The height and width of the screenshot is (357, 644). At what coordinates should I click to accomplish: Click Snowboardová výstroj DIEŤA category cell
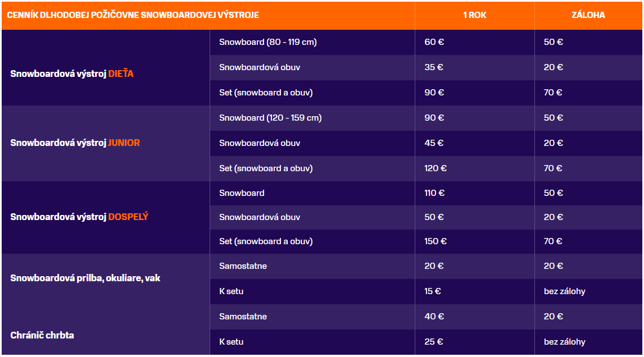click(72, 74)
